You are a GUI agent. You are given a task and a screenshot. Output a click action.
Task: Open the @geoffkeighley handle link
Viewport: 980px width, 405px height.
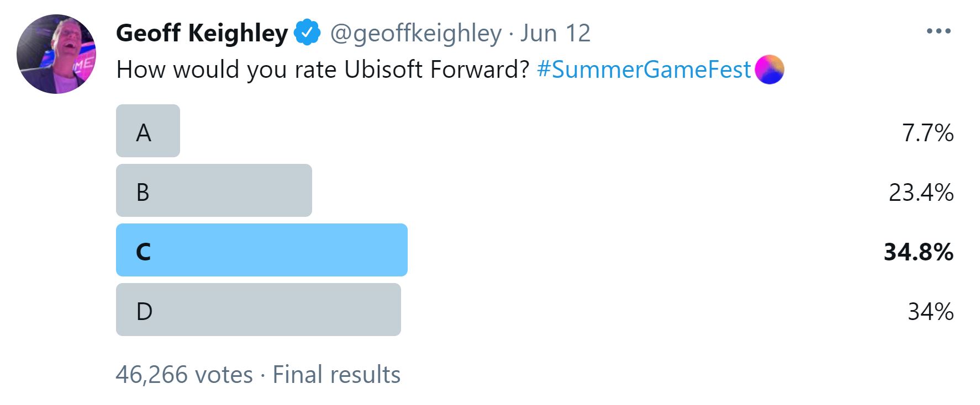(x=415, y=33)
